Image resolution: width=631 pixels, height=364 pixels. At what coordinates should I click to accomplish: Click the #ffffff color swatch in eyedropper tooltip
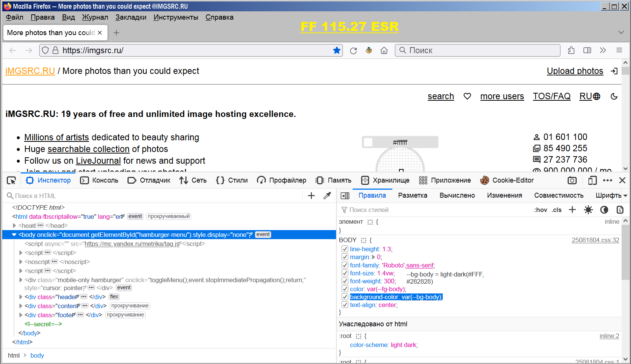(x=368, y=142)
